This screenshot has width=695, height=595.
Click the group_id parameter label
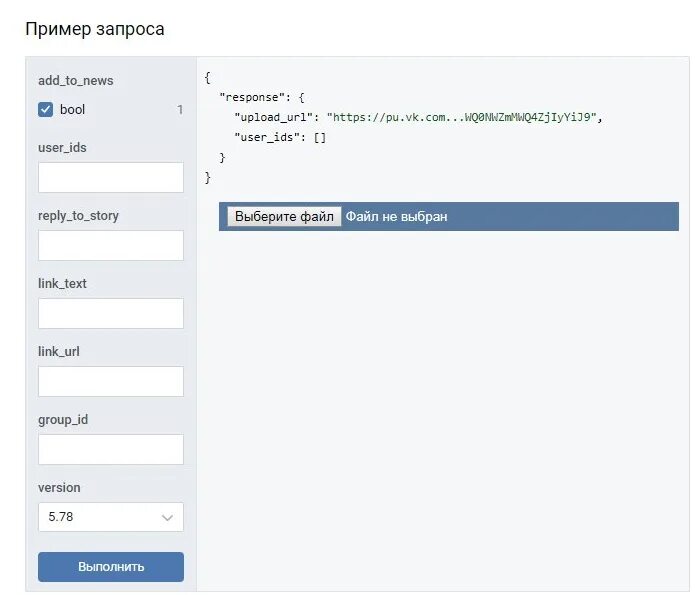(x=63, y=420)
